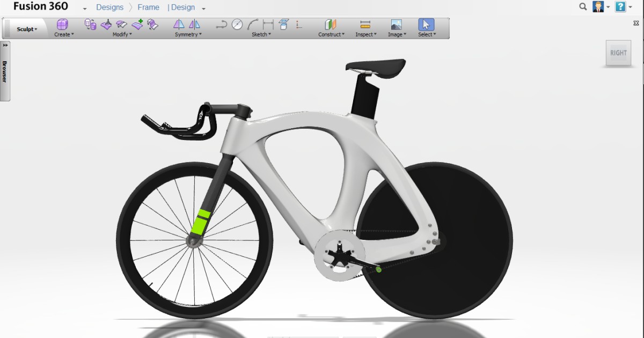Click the Measure icon in Inspect group

point(365,24)
